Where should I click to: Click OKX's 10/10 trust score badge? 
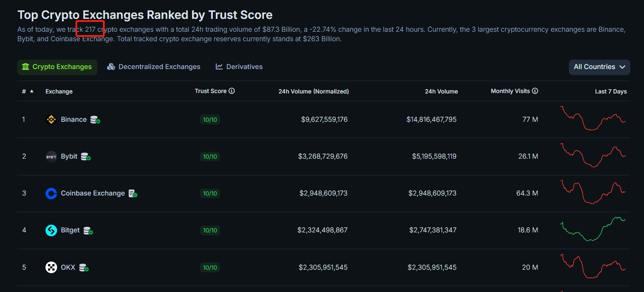[x=210, y=268]
